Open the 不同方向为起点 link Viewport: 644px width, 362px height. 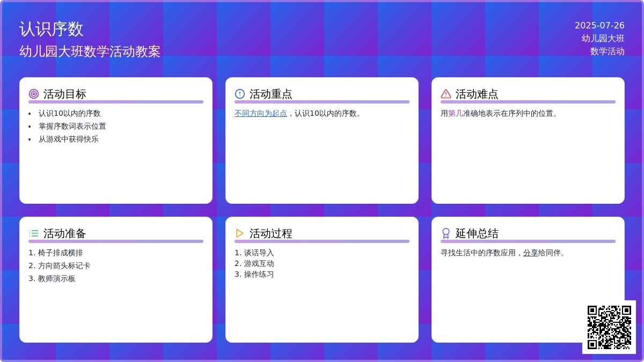coord(261,113)
